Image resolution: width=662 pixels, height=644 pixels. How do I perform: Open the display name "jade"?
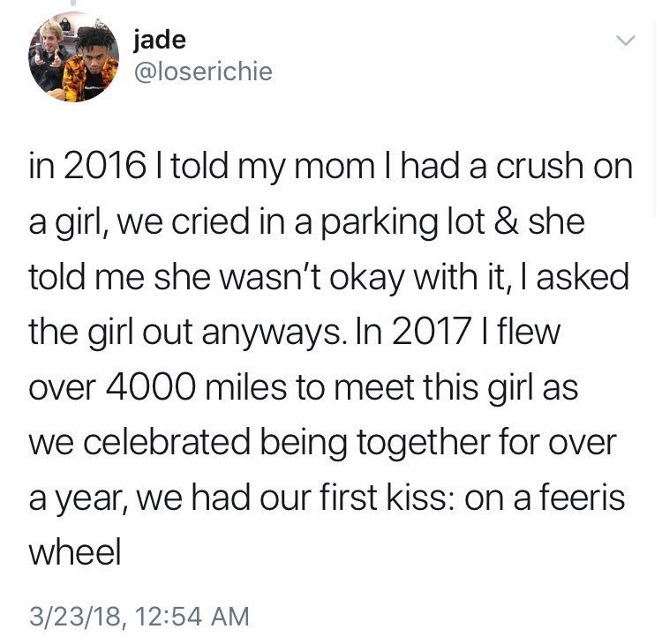point(159,39)
